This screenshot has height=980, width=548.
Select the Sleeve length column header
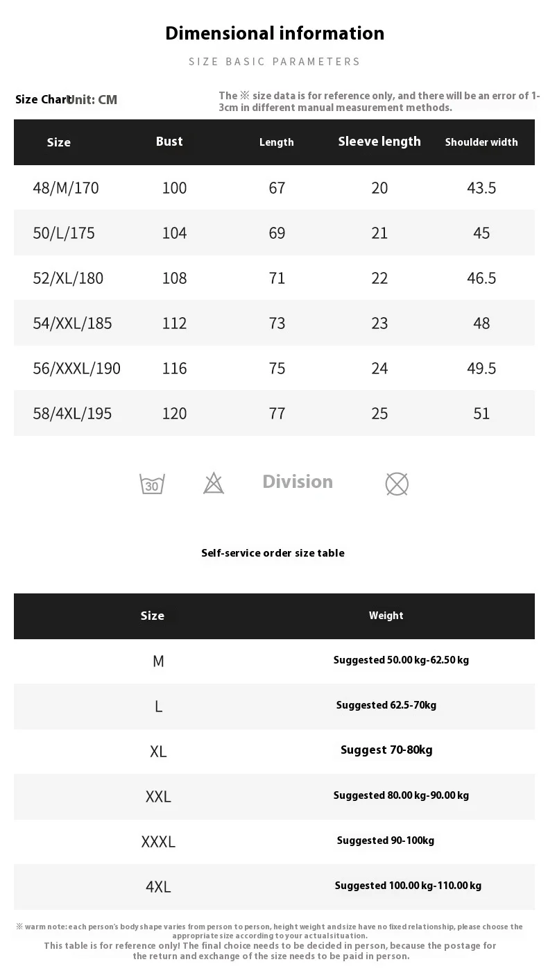click(x=379, y=142)
